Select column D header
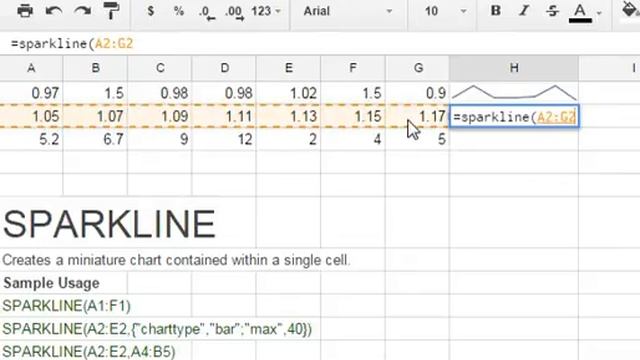 coord(224,68)
